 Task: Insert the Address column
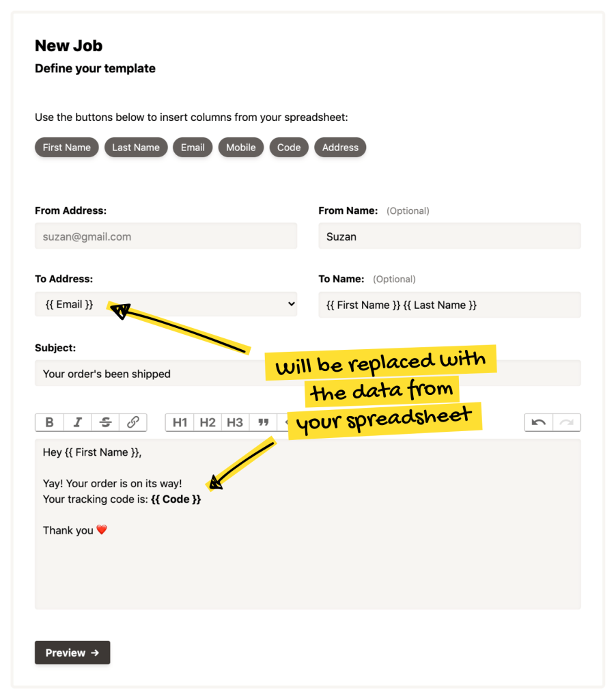(340, 147)
